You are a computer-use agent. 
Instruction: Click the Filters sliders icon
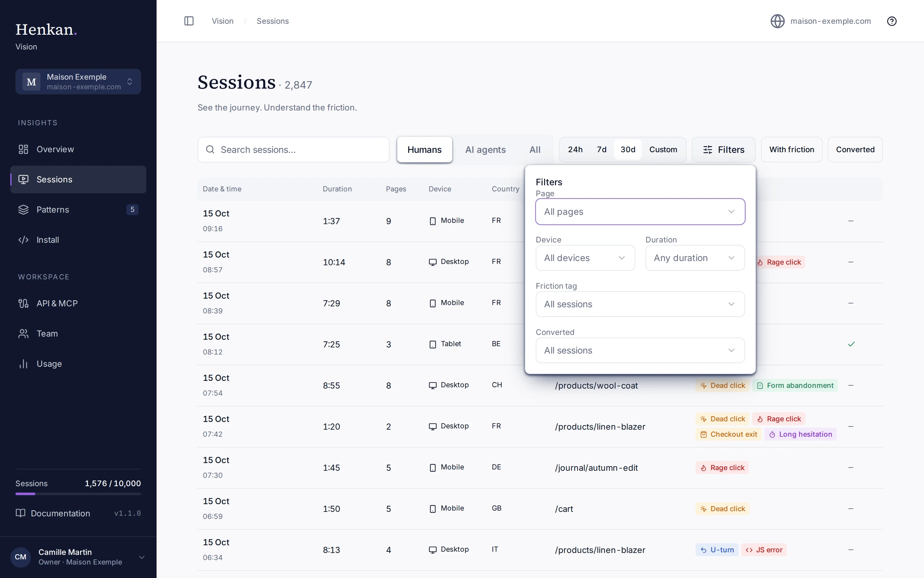click(x=707, y=149)
